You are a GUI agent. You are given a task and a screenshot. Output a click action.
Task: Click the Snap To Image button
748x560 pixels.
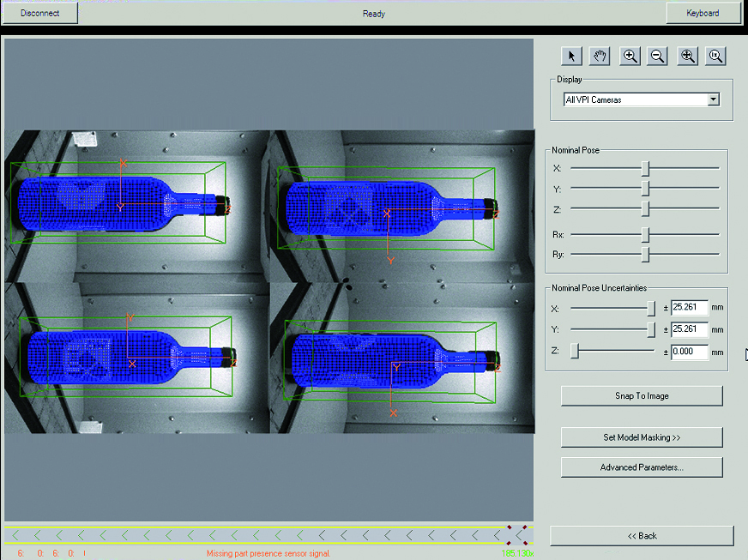642,395
